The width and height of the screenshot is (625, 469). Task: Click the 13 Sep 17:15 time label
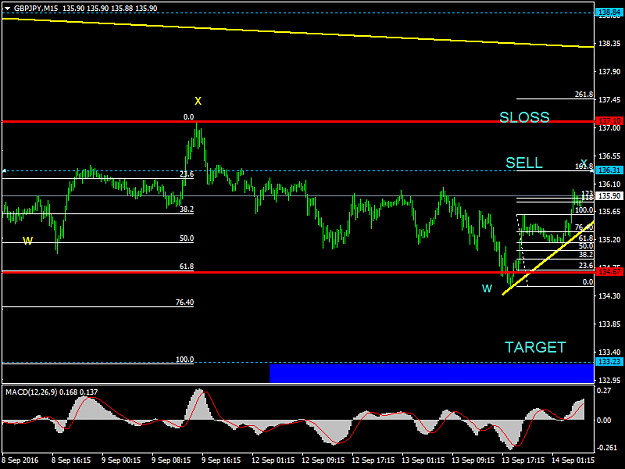(x=523, y=460)
